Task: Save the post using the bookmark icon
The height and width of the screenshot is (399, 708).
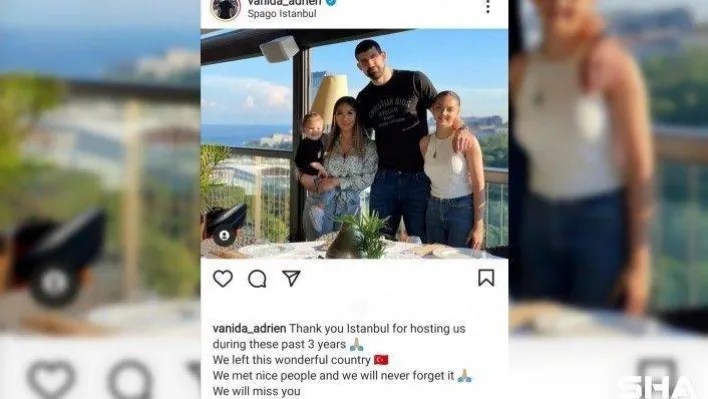Action: tap(486, 278)
